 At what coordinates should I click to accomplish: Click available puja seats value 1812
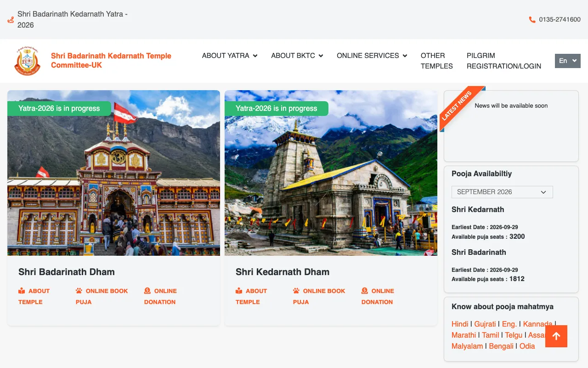[517, 279]
